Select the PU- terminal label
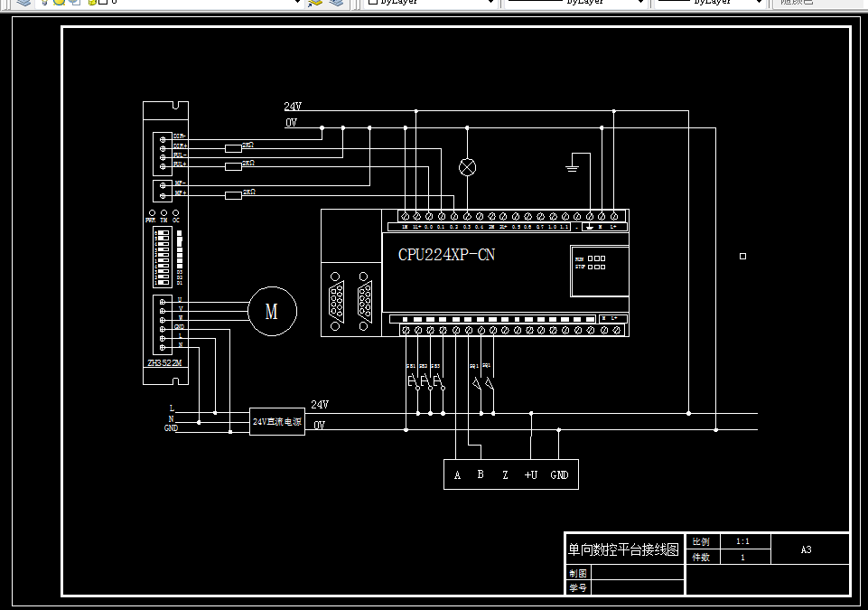Viewport: 868px width, 610px height. coord(180,155)
